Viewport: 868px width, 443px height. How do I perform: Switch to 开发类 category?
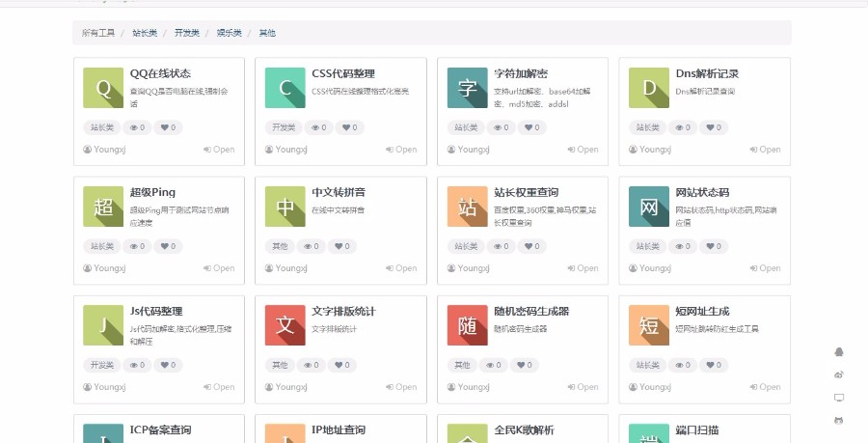pyautogui.click(x=186, y=33)
